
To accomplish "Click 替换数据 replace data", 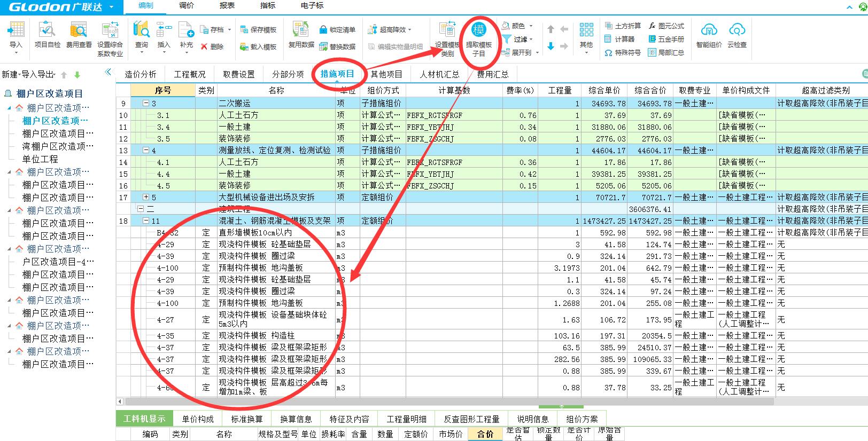I will point(337,46).
